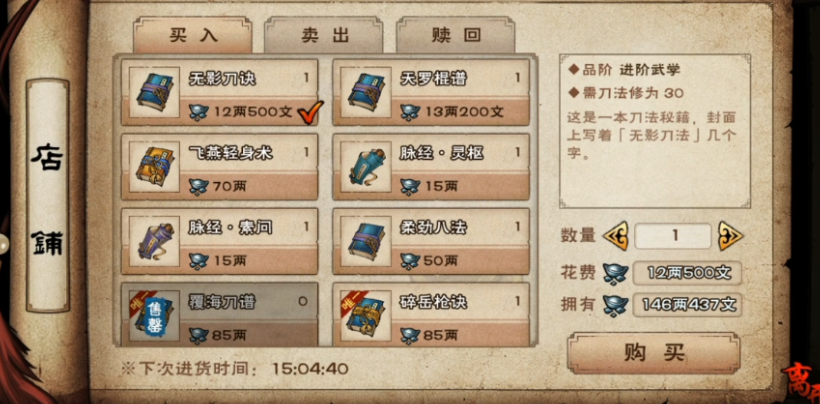Toggle the red checkmark on 无影刀诀
Viewport: 820px width, 404px height.
tap(310, 110)
